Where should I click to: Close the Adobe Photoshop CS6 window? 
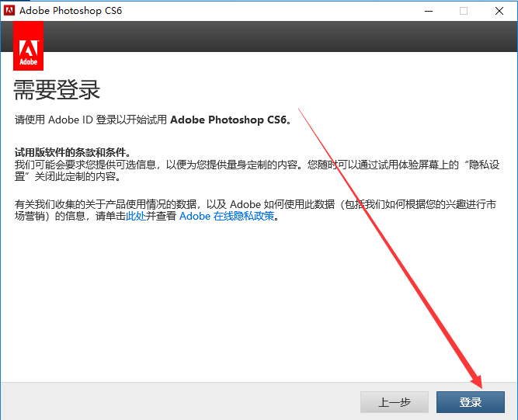coord(499,11)
